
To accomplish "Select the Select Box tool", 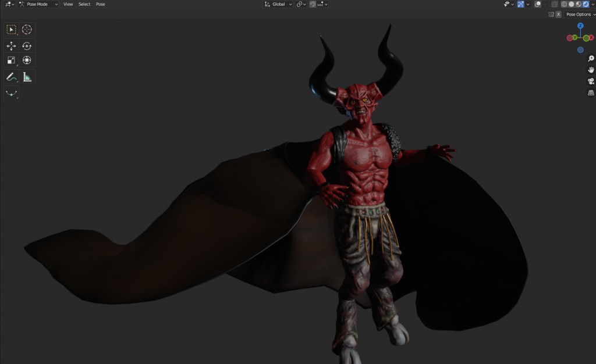I will pyautogui.click(x=11, y=30).
